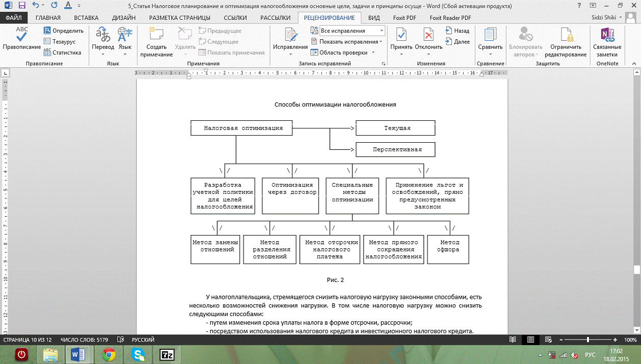The image size is (641, 364).
Task: Open Google Chrome from the taskbar
Action: [x=109, y=354]
